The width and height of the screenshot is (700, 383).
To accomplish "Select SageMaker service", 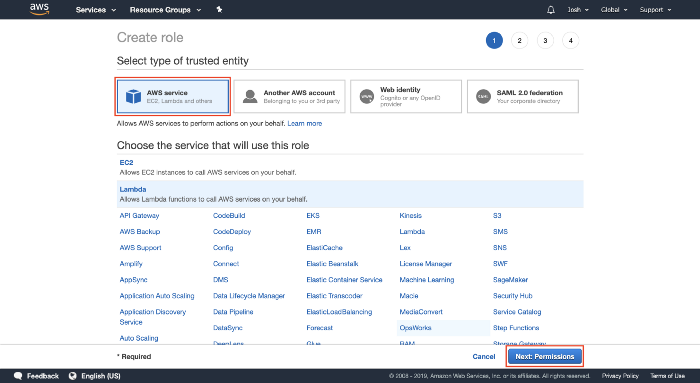I will 510,280.
